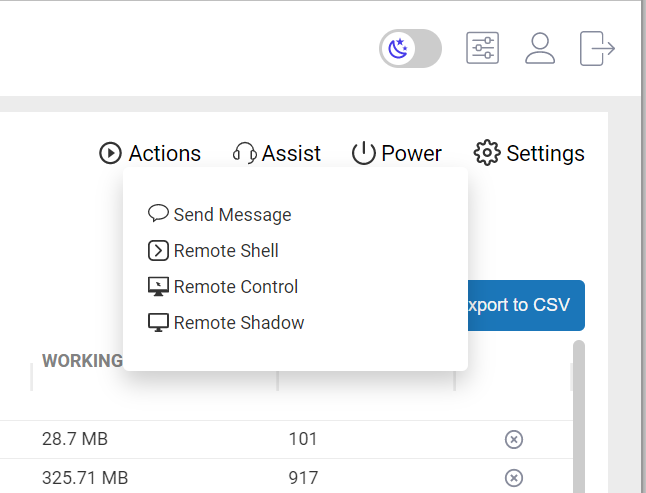Click the Remote Control monitor icon
646x493 pixels.
(x=158, y=286)
